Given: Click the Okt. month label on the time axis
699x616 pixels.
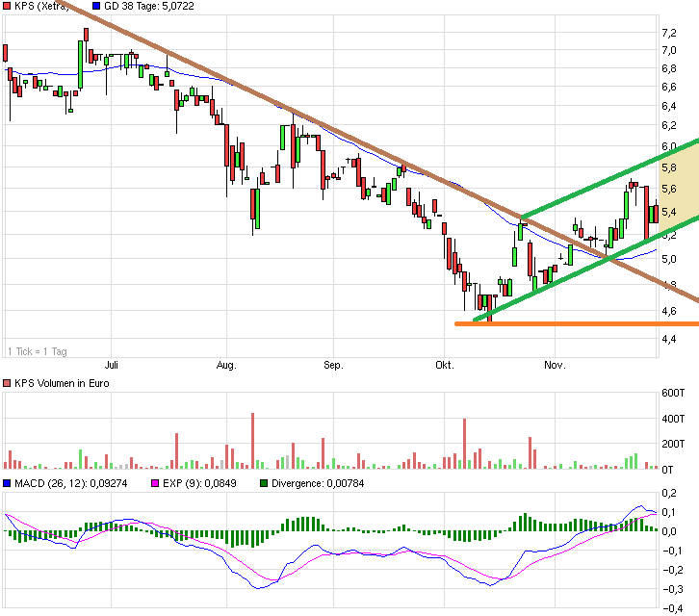Looking at the screenshot, I should pyautogui.click(x=444, y=366).
